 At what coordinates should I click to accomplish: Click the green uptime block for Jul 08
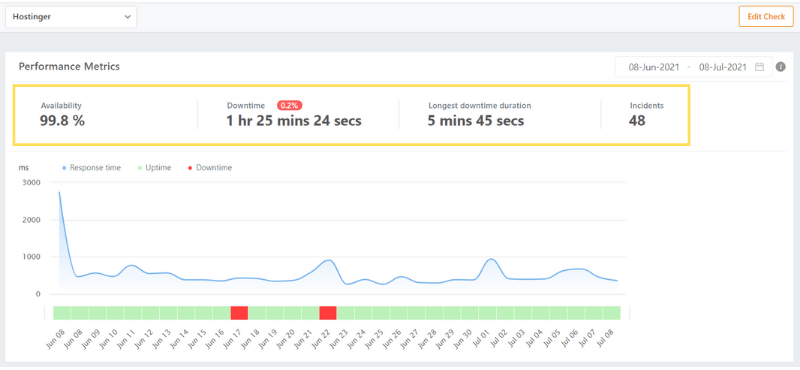pyautogui.click(x=612, y=313)
